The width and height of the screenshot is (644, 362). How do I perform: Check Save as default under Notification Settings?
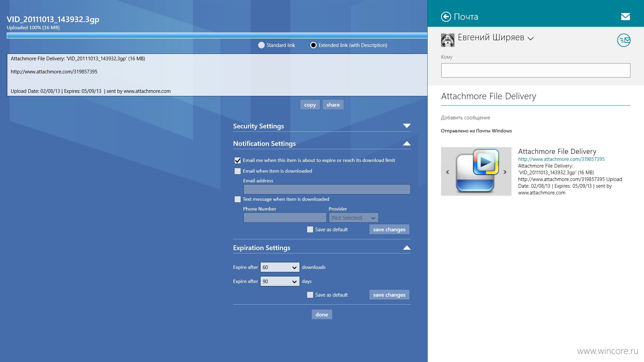tap(310, 230)
